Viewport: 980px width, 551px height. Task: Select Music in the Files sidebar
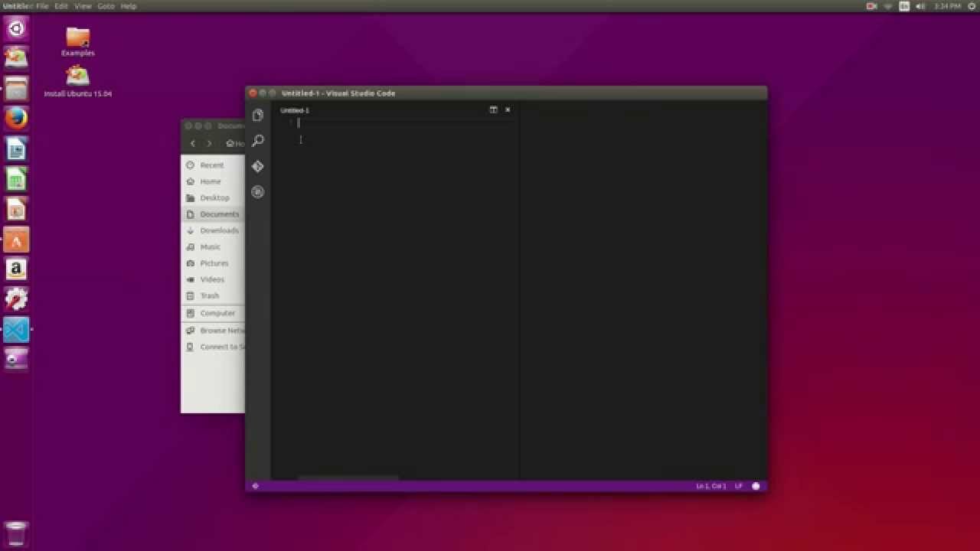213,246
